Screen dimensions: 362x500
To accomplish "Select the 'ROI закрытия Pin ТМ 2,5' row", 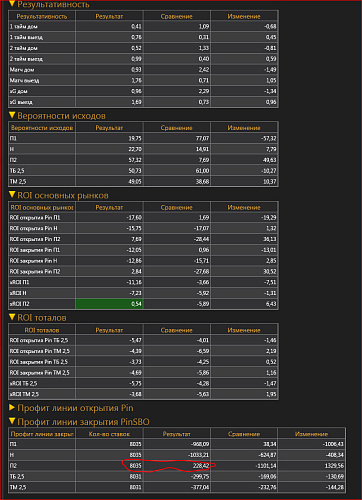I will tap(143, 372).
